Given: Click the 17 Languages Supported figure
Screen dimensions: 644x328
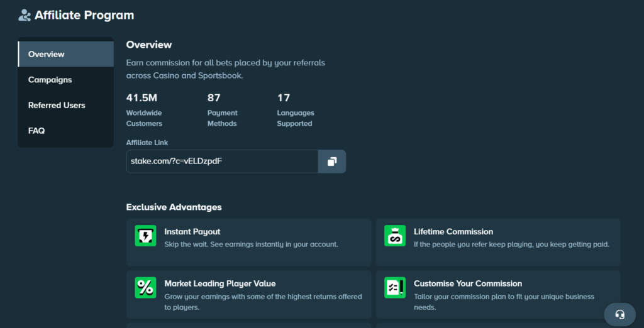Looking at the screenshot, I should point(284,97).
